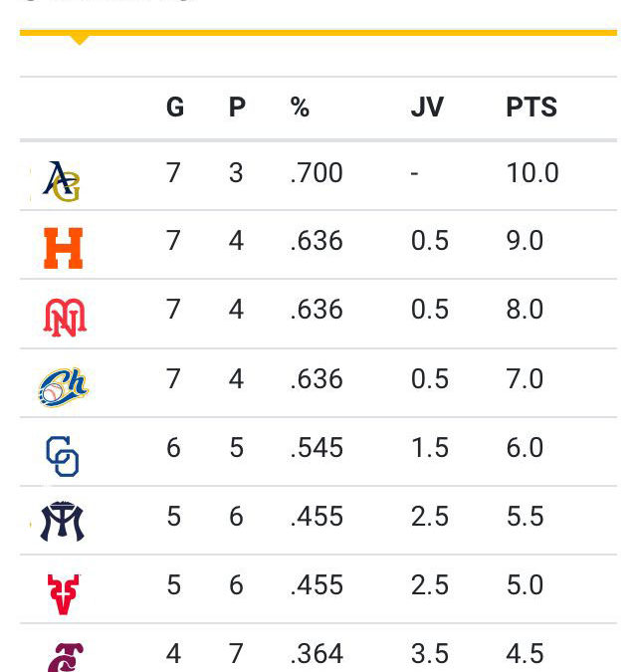Select the orange H team logo
The height and width of the screenshot is (672, 637).
point(63,249)
